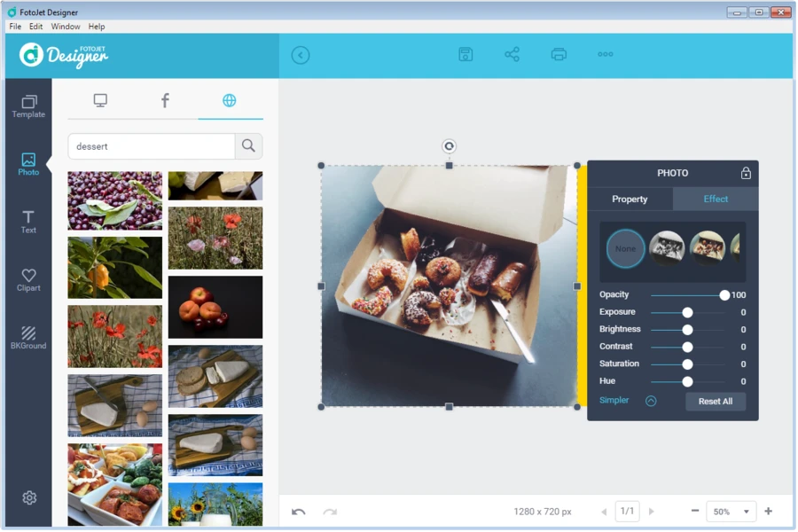Open the Window menu
Screen dimensions: 798x532
coord(66,27)
